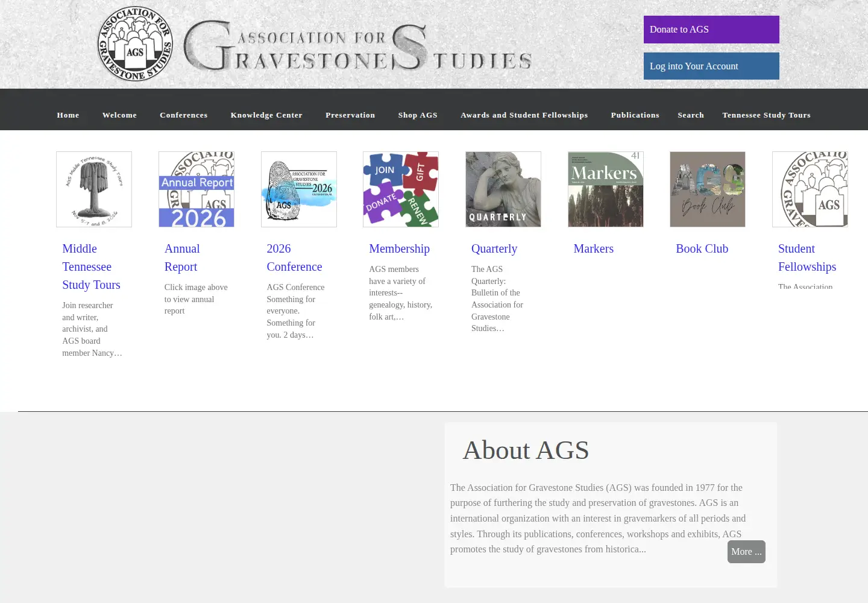Open the Preservation menu item
868x603 pixels.
[350, 115]
